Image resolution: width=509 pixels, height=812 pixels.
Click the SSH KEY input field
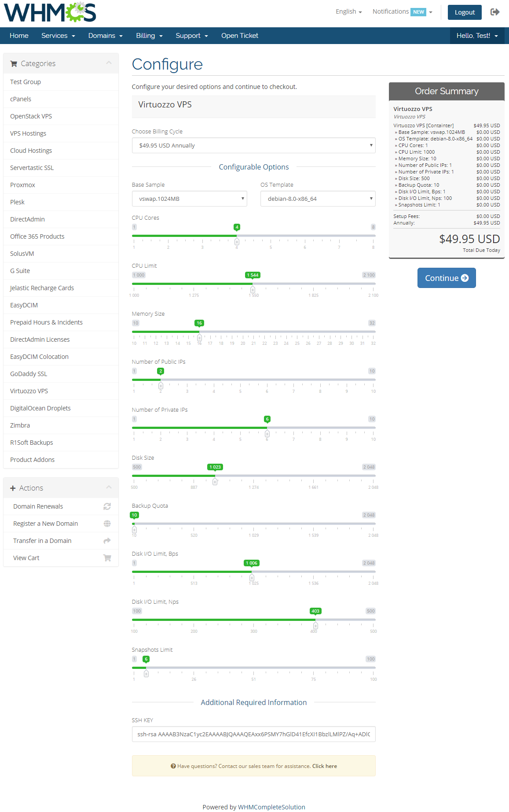click(x=253, y=734)
